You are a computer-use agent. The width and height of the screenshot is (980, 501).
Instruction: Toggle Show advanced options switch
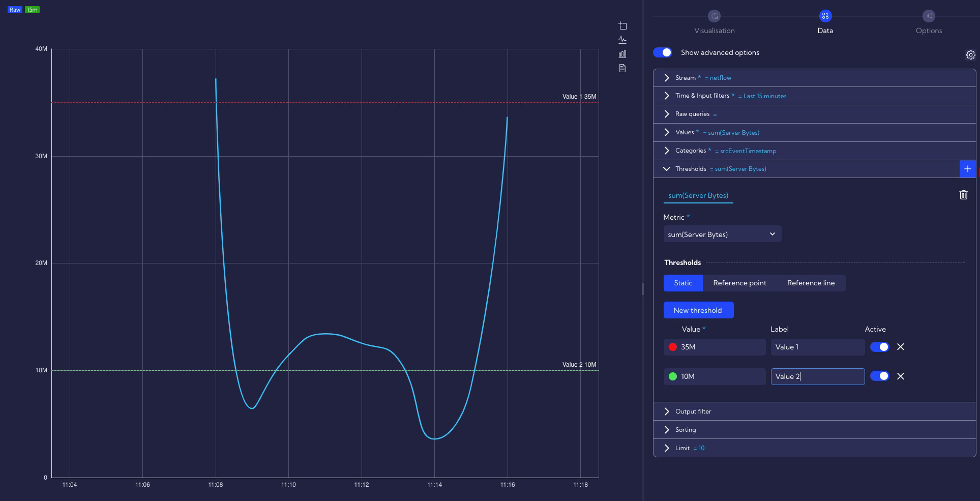coord(663,52)
